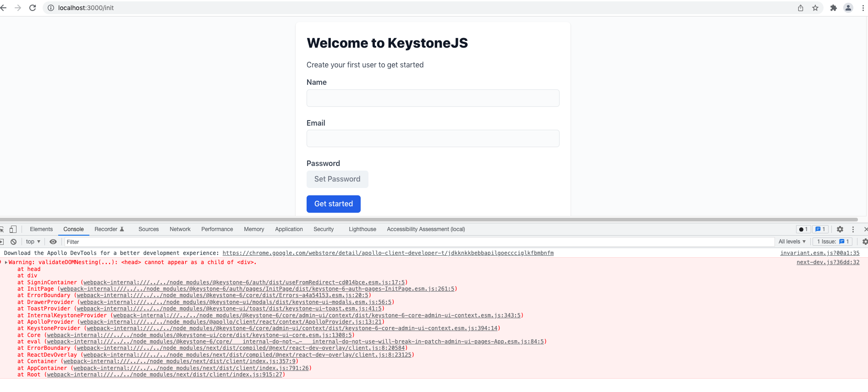The width and height of the screenshot is (868, 392).
Task: Open the invariant.esm.js source link
Action: coord(820,253)
